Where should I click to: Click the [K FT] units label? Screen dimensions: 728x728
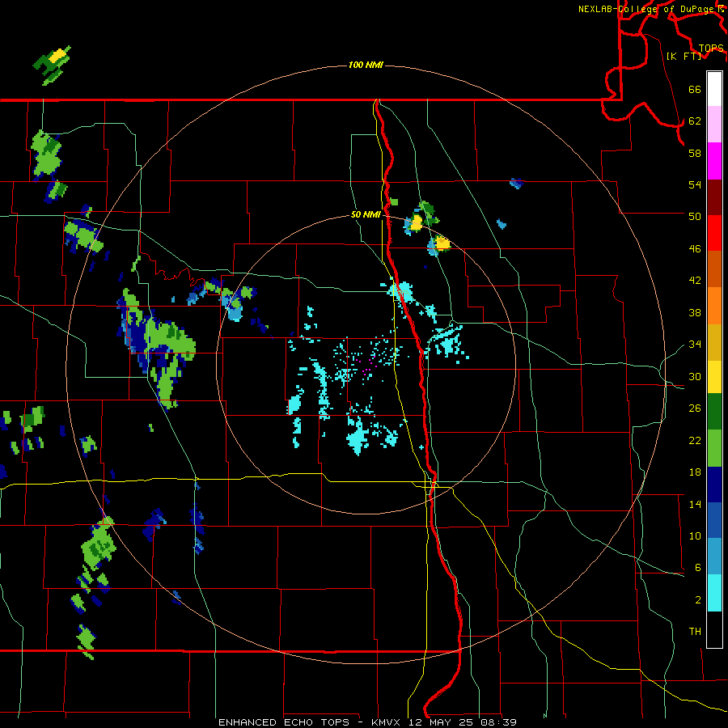[x=684, y=56]
